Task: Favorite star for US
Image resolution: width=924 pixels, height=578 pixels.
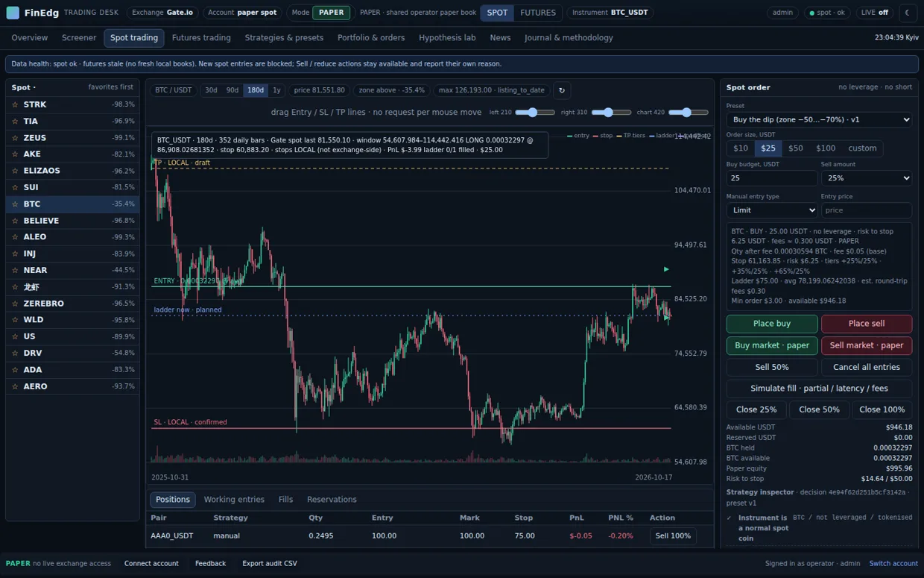Action: pyautogui.click(x=15, y=336)
